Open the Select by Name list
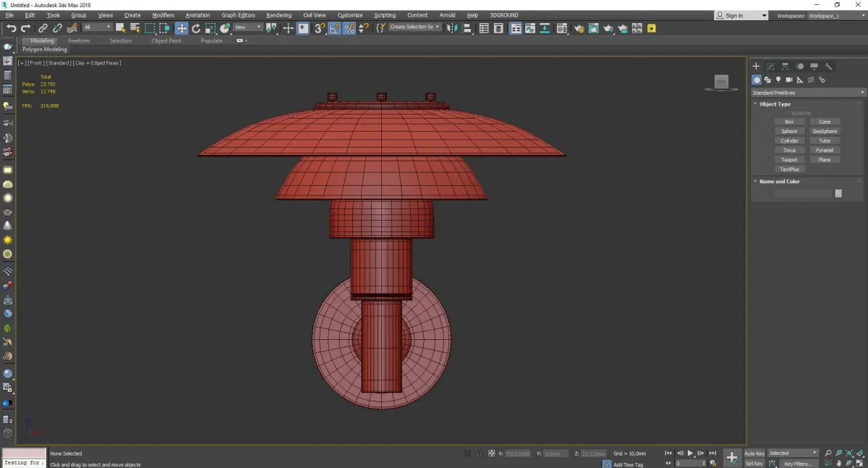The image size is (868, 468). (135, 28)
